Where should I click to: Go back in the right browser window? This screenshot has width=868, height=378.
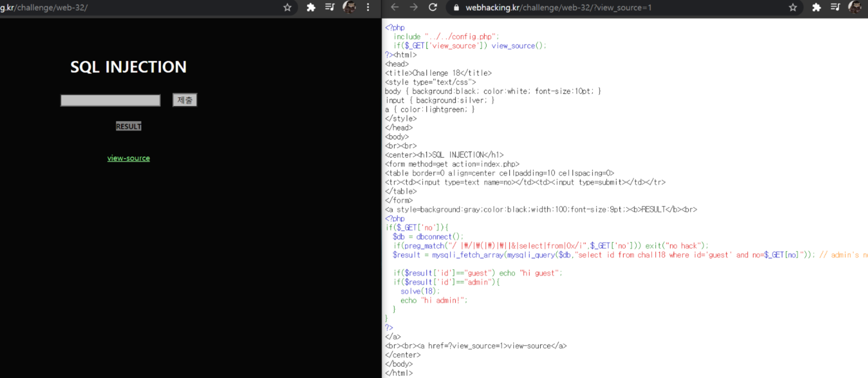point(395,7)
